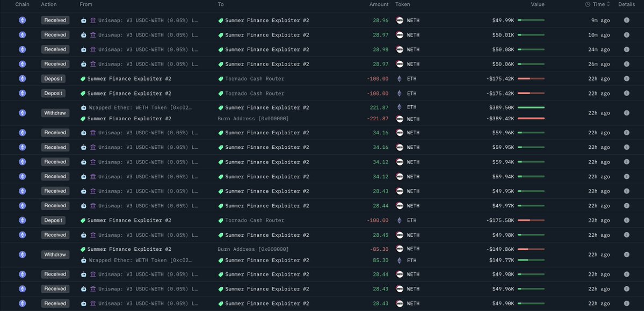Click the Token column header
Image resolution: width=644 pixels, height=311 pixels.
pyautogui.click(x=402, y=4)
